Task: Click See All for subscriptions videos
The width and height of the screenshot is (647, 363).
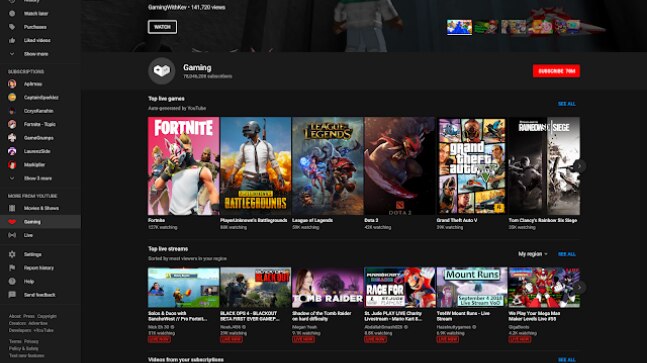Action: coord(567,360)
